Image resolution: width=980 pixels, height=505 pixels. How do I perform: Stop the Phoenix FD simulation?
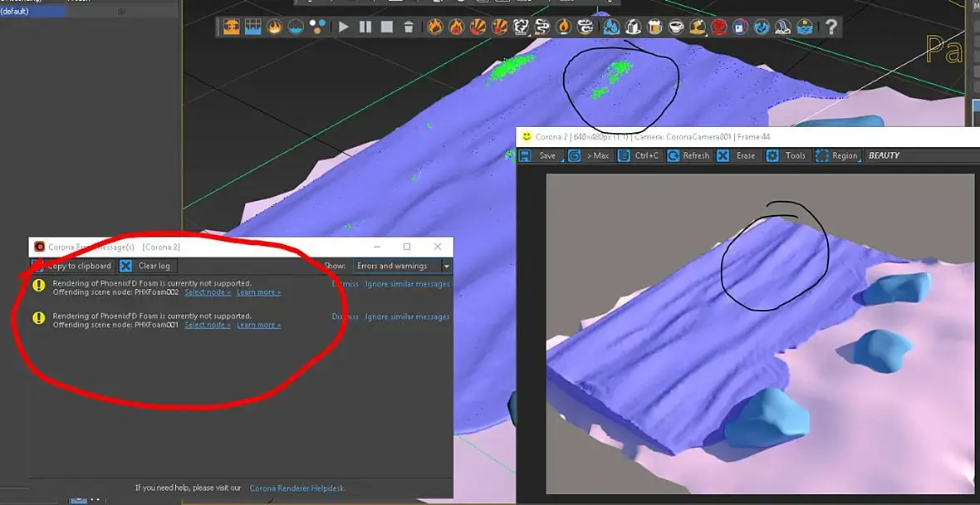(387, 27)
